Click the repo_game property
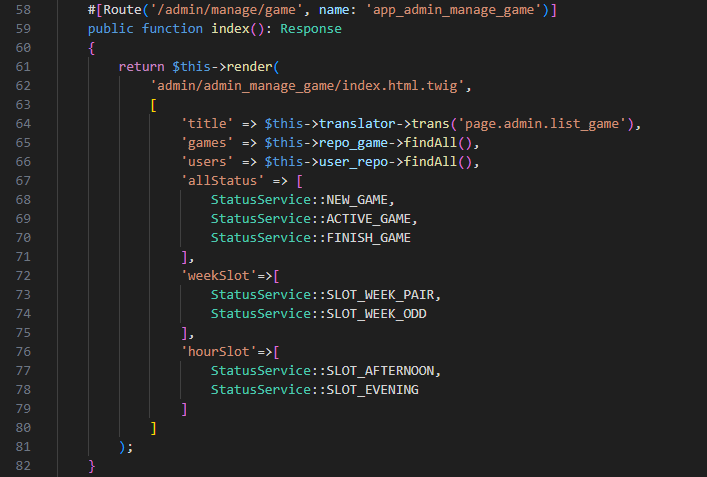Viewport: 707px width, 477px height. 354,143
